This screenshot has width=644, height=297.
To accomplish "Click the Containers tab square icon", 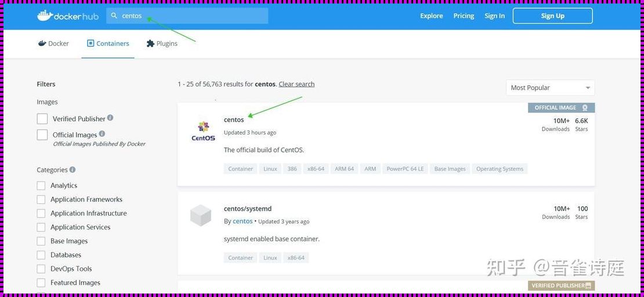I will [91, 43].
